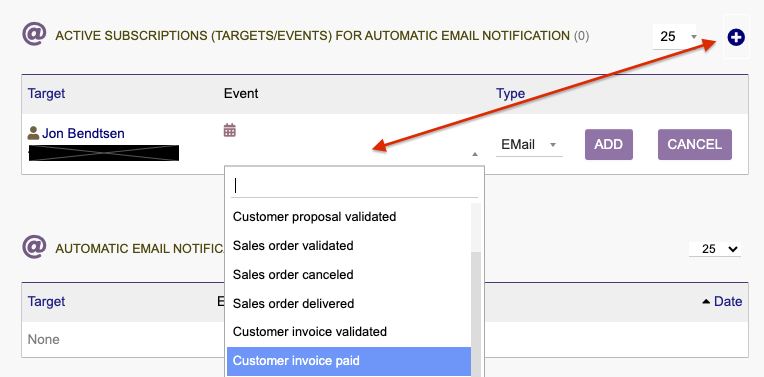Click the user icon next to Jon Bendtsen

click(x=33, y=133)
